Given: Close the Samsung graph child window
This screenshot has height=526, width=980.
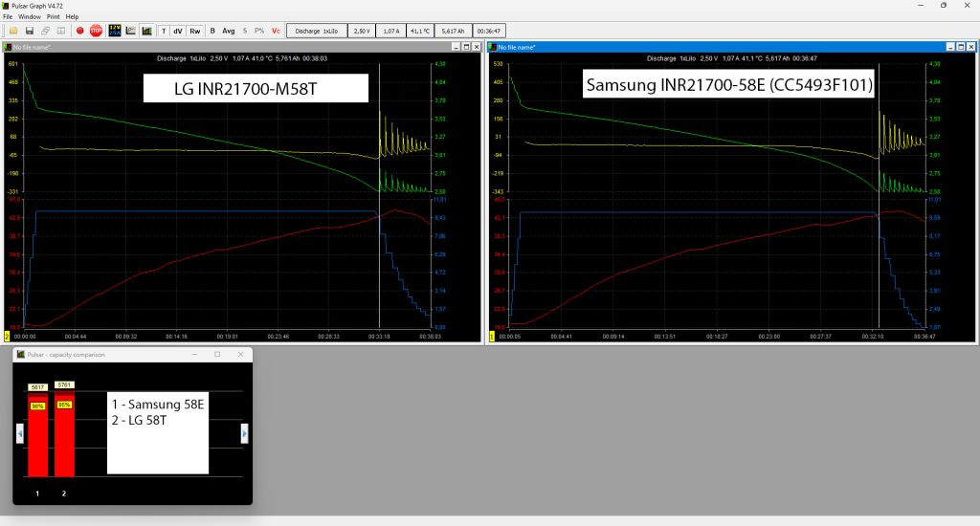Looking at the screenshot, I should click(x=971, y=47).
